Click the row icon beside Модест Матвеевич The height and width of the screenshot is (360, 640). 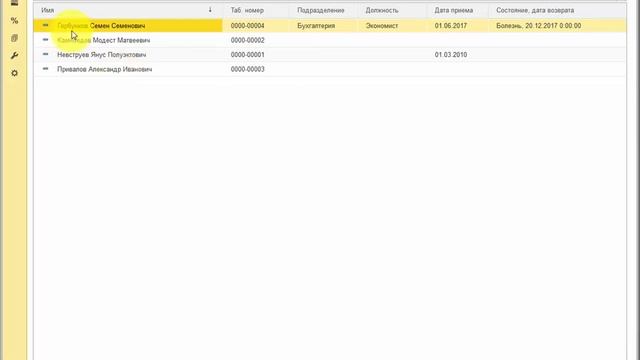click(45, 40)
